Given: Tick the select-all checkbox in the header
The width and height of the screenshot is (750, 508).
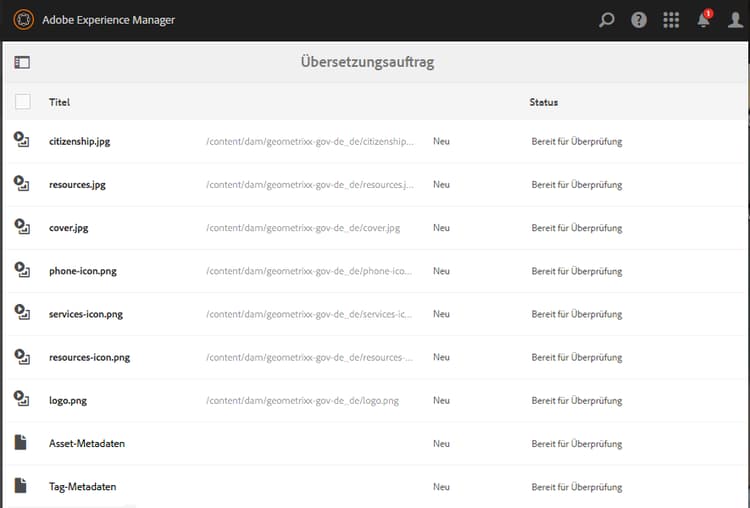Looking at the screenshot, I should point(23,102).
